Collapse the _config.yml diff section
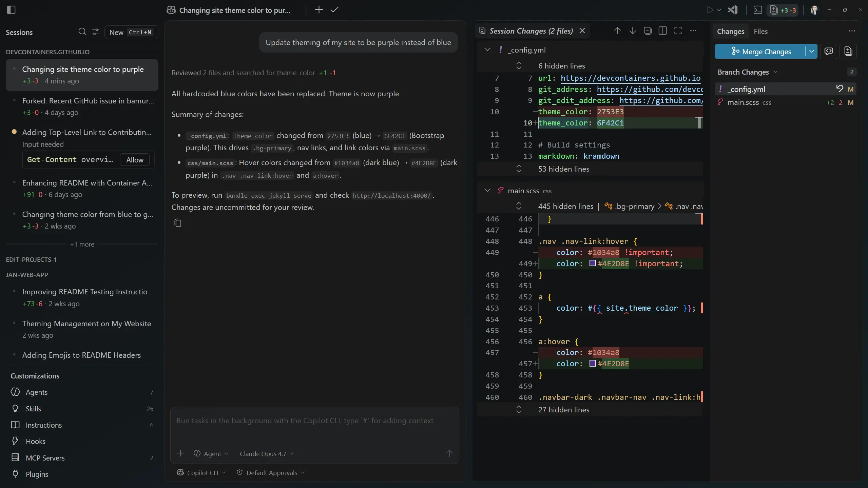Image resolution: width=868 pixels, height=488 pixels. click(x=487, y=50)
